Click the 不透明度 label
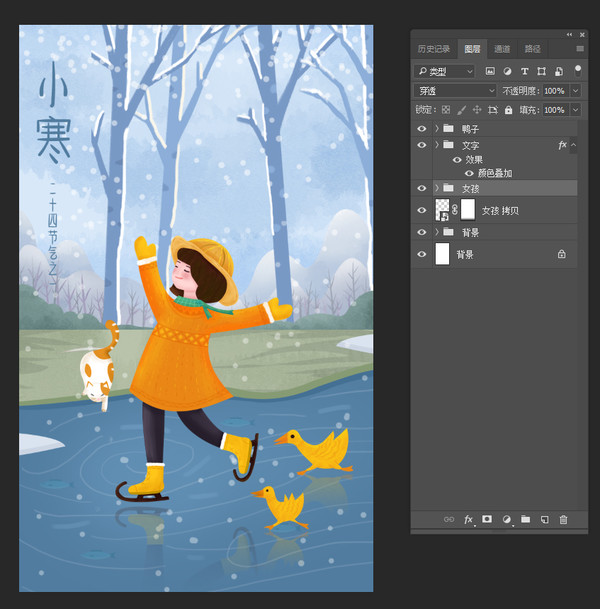Screen dimensions: 600x609 point(521,91)
